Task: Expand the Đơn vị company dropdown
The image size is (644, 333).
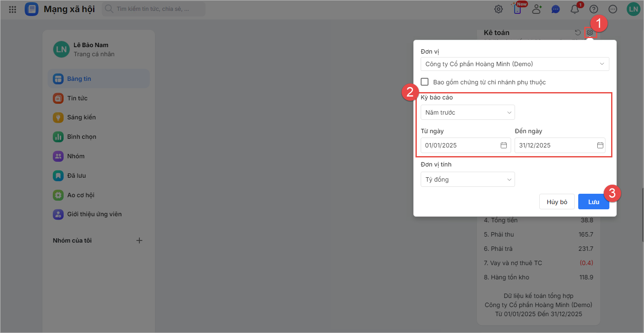Action: [x=515, y=64]
